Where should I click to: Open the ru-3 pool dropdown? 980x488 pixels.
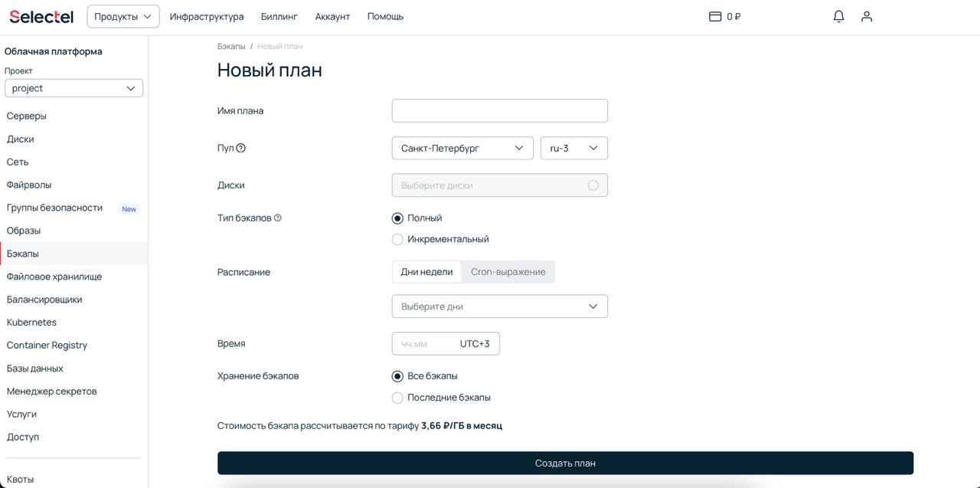(x=574, y=148)
